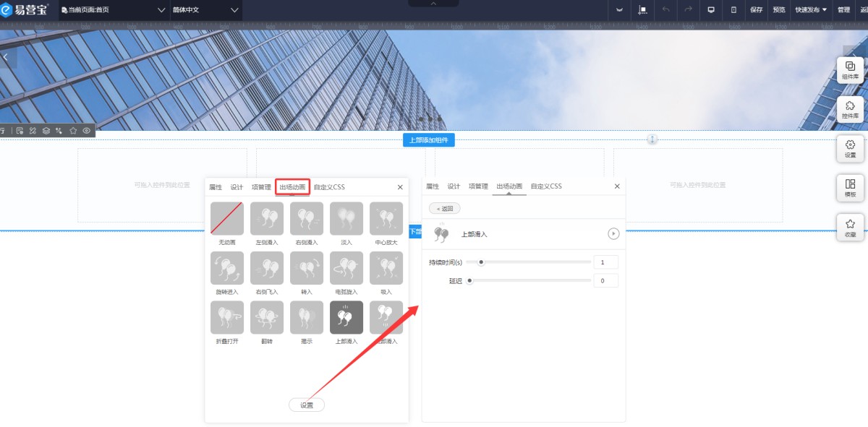Image resolution: width=868 pixels, height=427 pixels.
Task: Choose the 无动画 no-animation thumbnail
Action: [x=226, y=219]
